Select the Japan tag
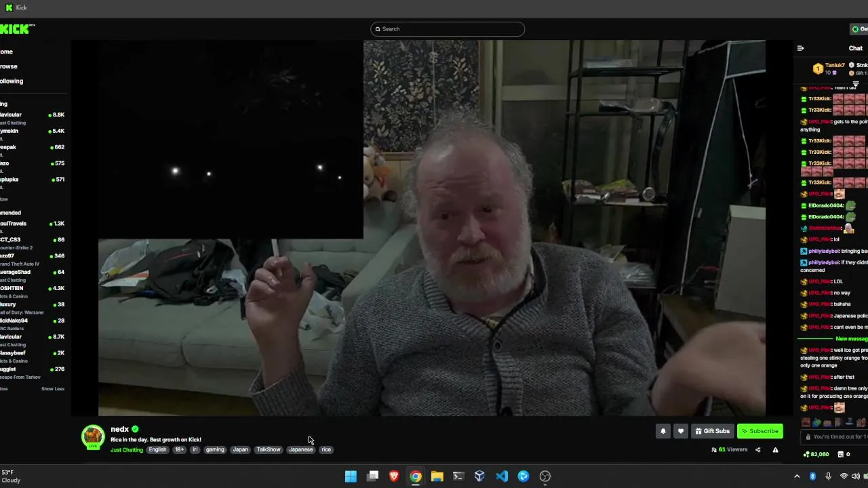The width and height of the screenshot is (868, 488). click(x=241, y=450)
